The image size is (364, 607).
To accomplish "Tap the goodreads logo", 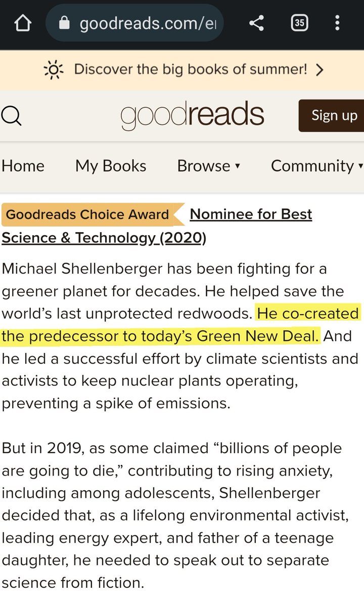I will (192, 115).
